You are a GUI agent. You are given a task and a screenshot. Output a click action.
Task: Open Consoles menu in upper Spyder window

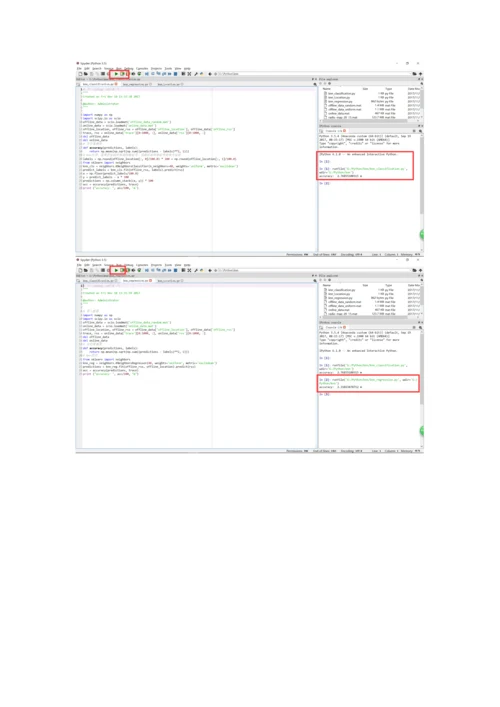[142, 69]
